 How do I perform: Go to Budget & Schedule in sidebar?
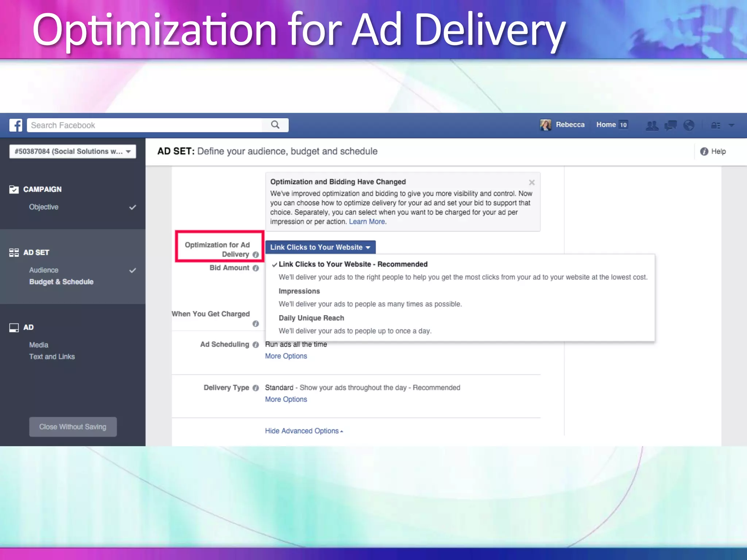(x=61, y=282)
